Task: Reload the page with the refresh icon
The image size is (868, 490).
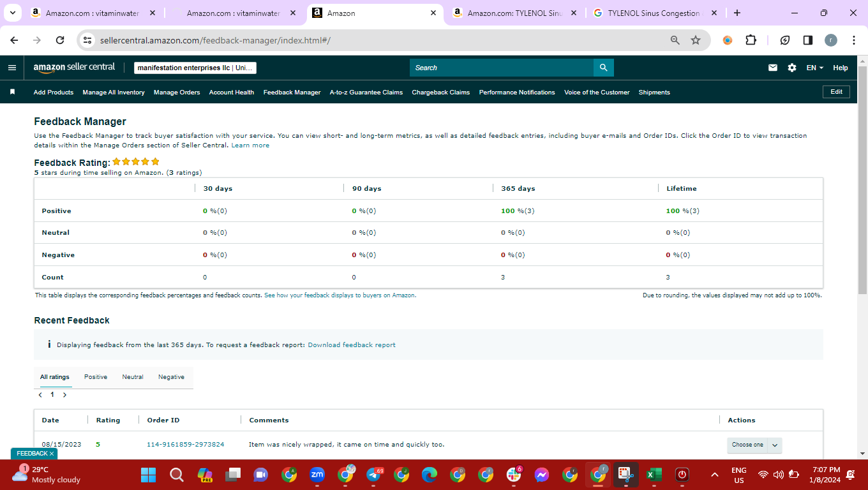Action: click(60, 40)
